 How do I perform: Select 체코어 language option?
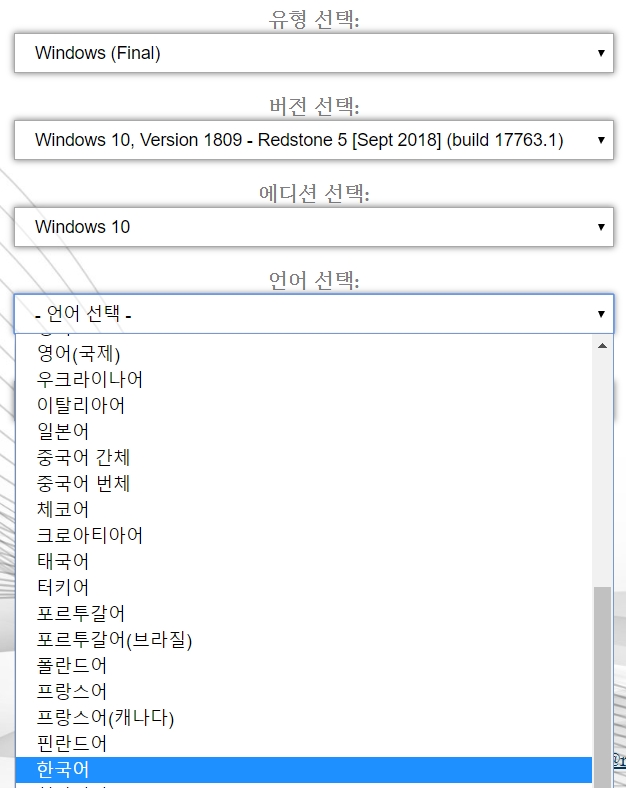(303, 510)
